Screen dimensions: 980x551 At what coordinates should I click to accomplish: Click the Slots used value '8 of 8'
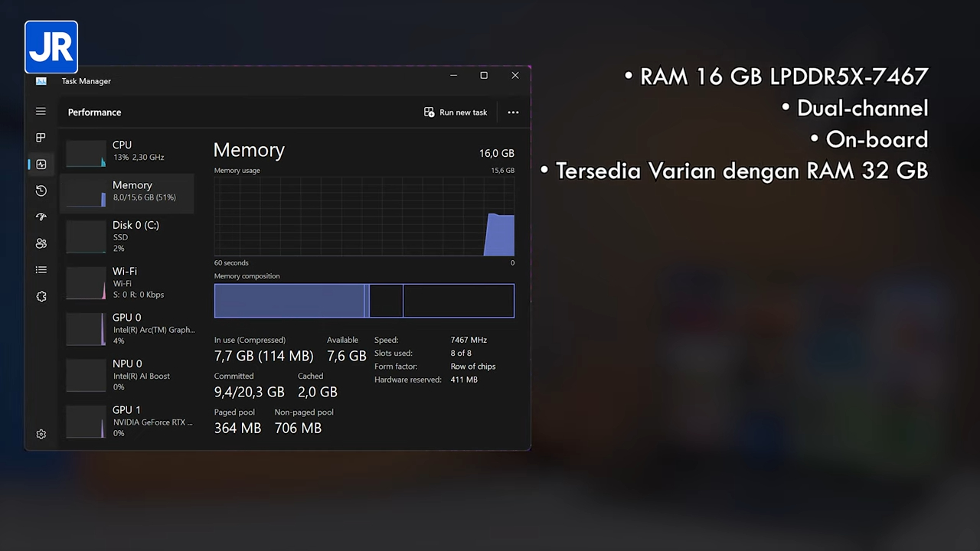tap(461, 353)
